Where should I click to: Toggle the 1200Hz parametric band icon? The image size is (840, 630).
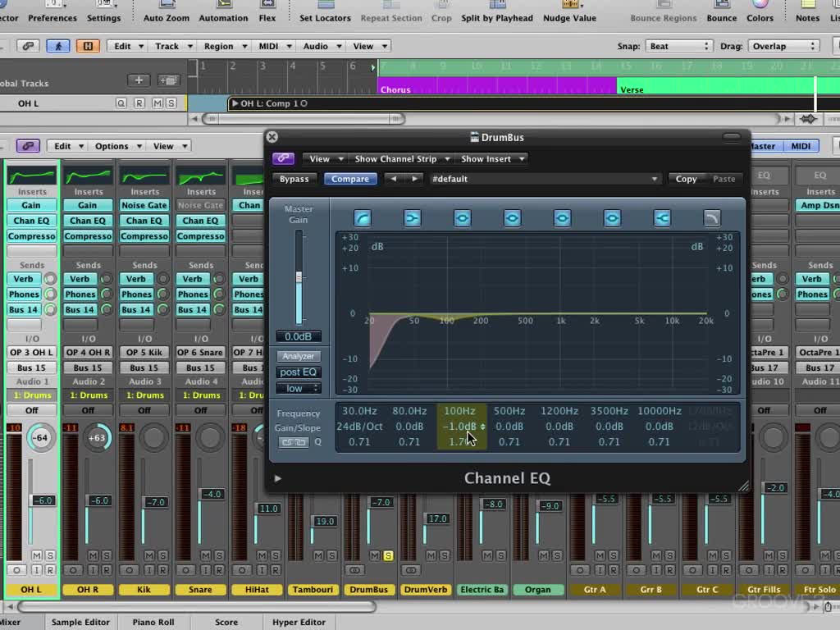pyautogui.click(x=562, y=218)
